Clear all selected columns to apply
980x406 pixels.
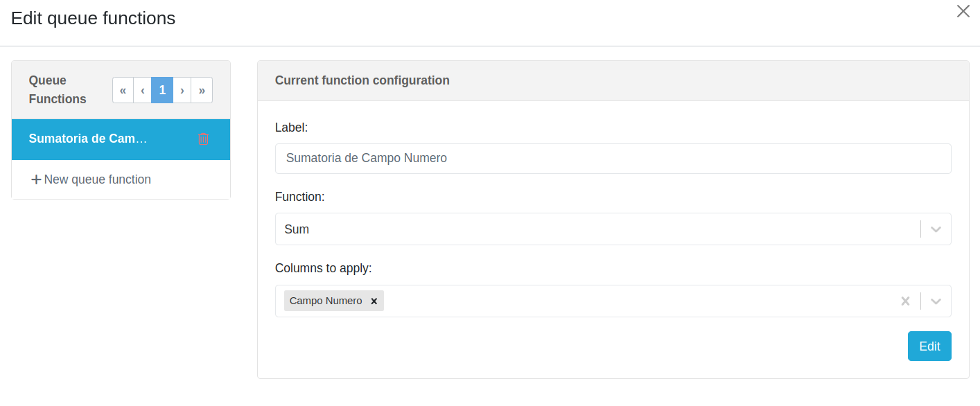pos(904,301)
